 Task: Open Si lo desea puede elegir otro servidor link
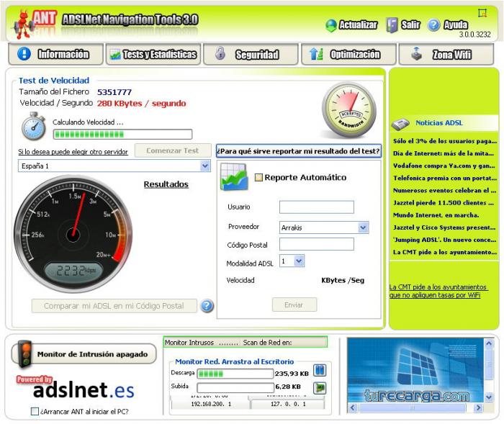pos(73,152)
